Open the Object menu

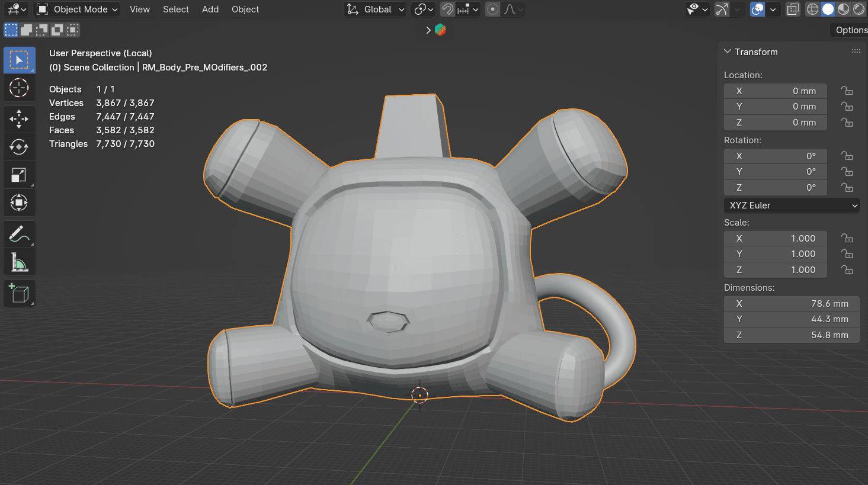point(245,9)
